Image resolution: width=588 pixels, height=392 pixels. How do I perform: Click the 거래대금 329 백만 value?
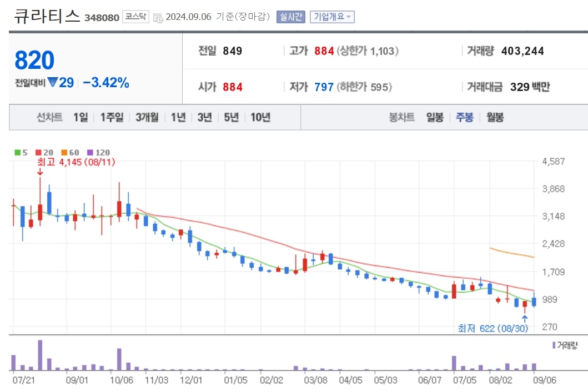point(530,87)
